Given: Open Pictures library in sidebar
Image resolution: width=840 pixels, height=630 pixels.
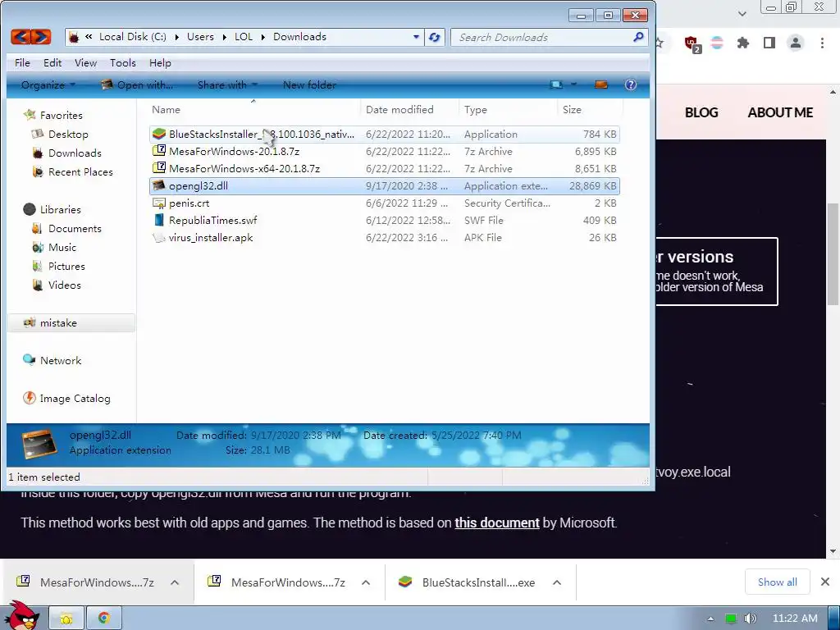Looking at the screenshot, I should pyautogui.click(x=66, y=266).
